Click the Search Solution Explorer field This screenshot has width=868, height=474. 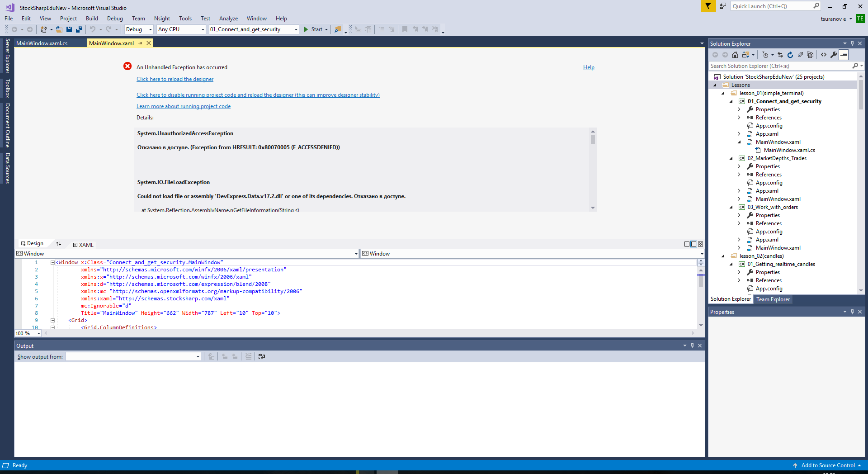780,66
